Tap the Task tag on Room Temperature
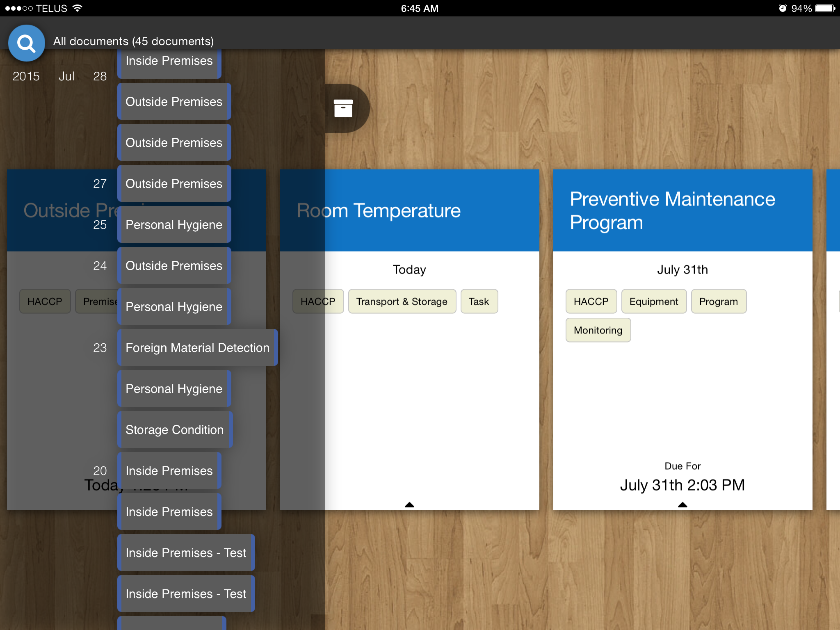The height and width of the screenshot is (630, 840). coord(479,301)
